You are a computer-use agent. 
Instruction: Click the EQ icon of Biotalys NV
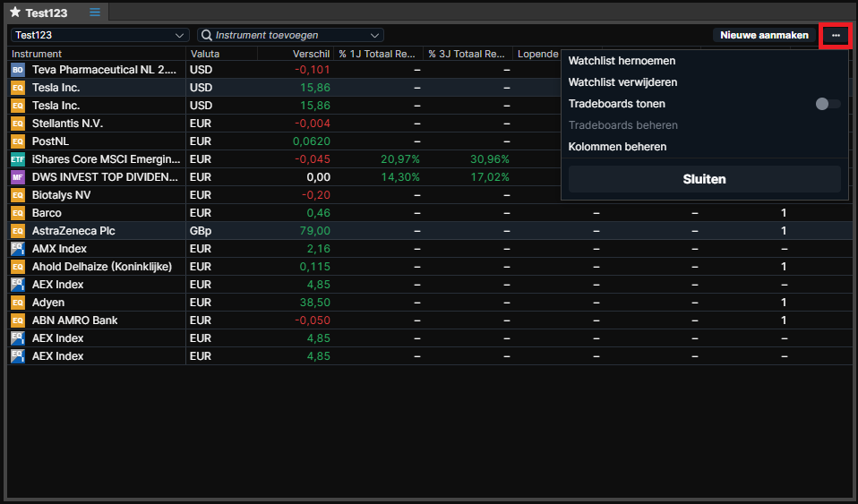coord(18,195)
